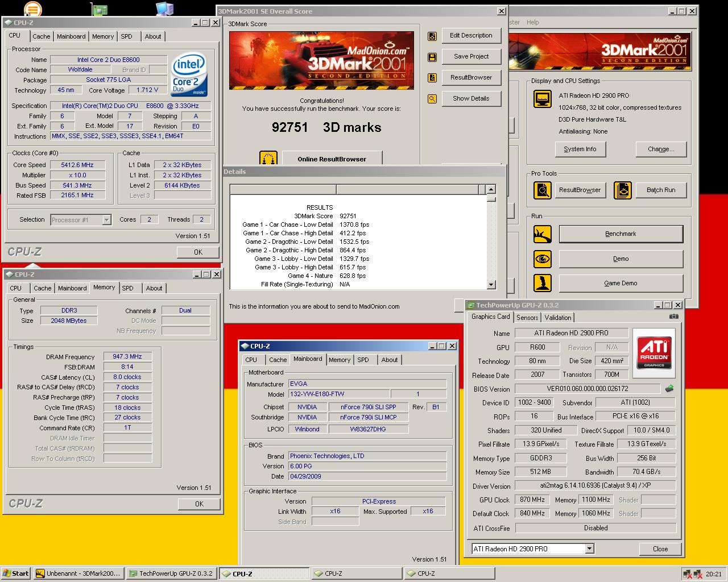Click the Intel Core 2 Duo logo
This screenshot has height=582, width=728.
click(189, 75)
